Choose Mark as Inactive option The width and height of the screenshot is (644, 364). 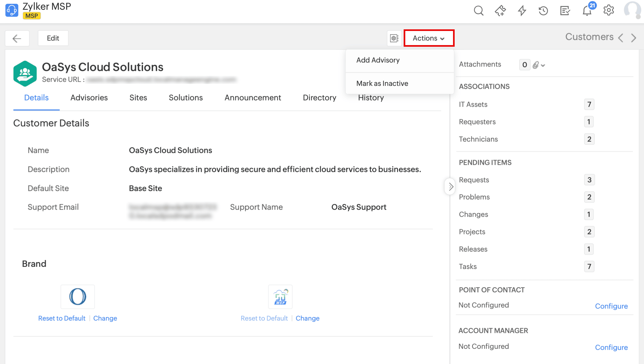[382, 83]
